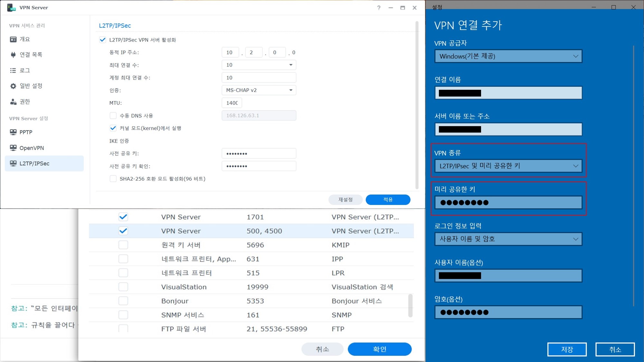Click the help question mark icon

[x=379, y=8]
